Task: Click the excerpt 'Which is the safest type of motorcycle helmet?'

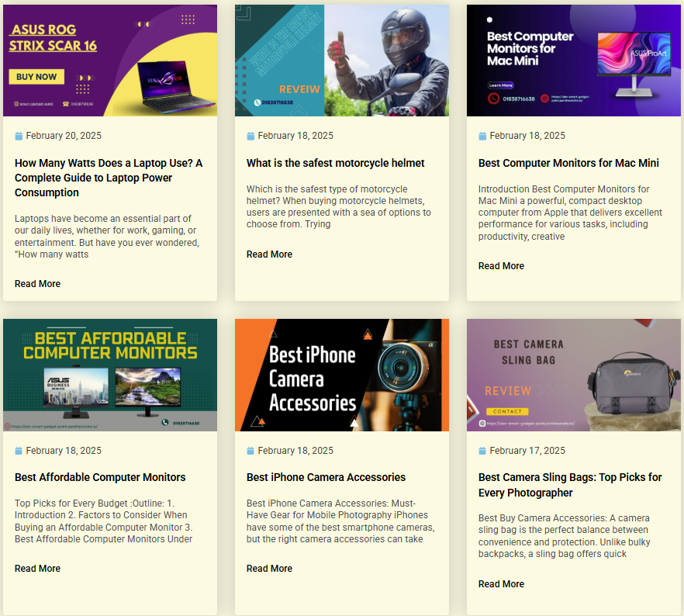Action: pos(338,207)
